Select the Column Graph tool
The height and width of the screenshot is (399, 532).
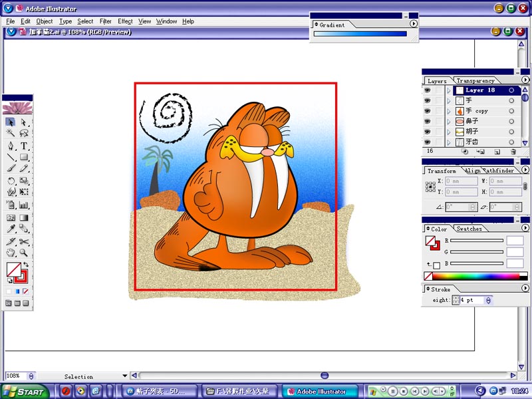point(23,205)
